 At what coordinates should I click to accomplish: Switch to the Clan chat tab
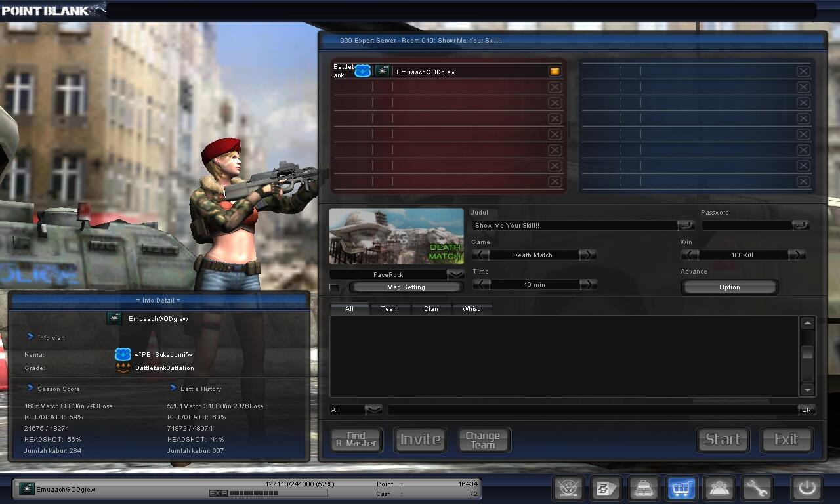[431, 308]
